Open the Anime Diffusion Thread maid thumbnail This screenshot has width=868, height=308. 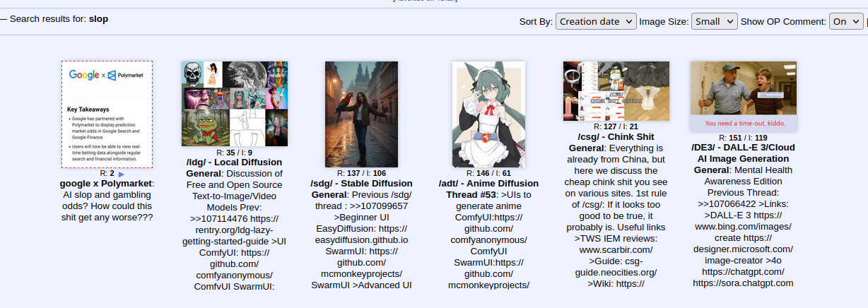point(488,114)
